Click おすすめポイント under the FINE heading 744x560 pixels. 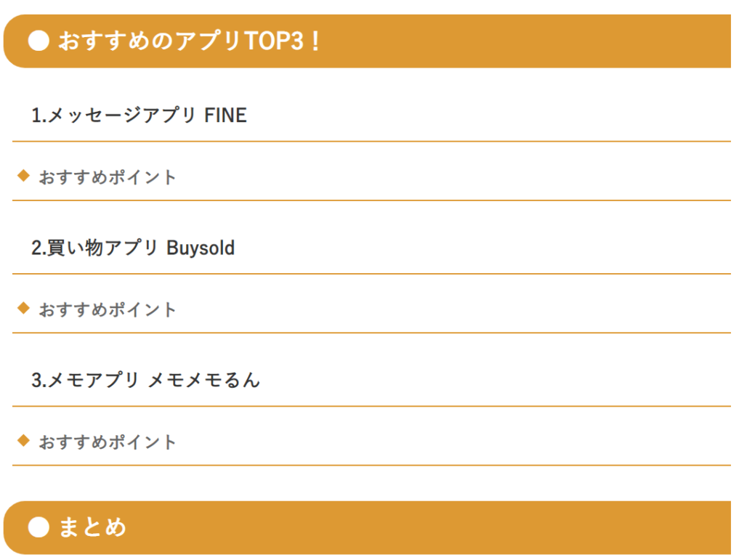108,177
